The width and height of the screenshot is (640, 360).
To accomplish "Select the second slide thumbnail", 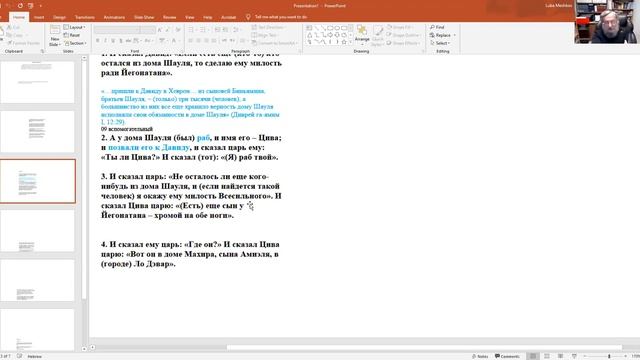I will 38,131.
